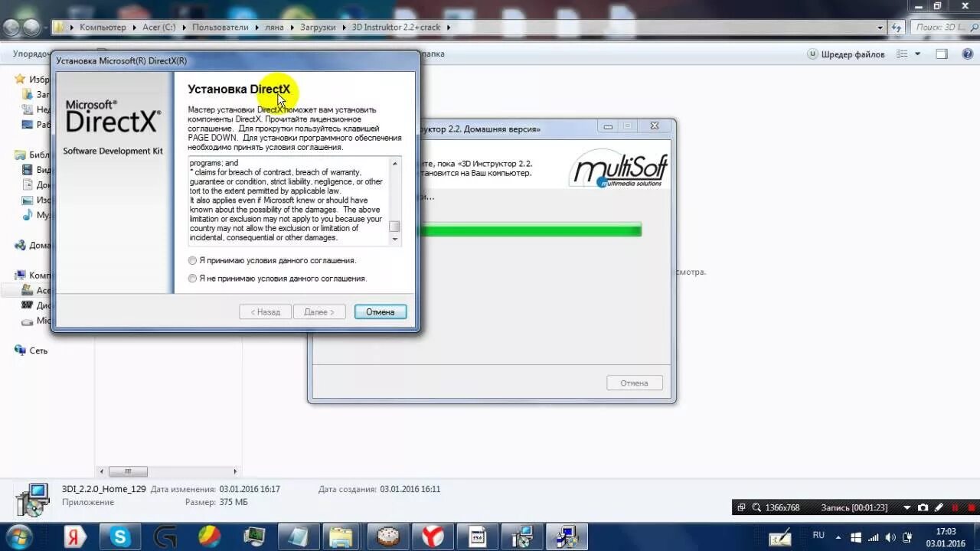
Task: Go to Пользователи in address bar
Action: tap(220, 27)
